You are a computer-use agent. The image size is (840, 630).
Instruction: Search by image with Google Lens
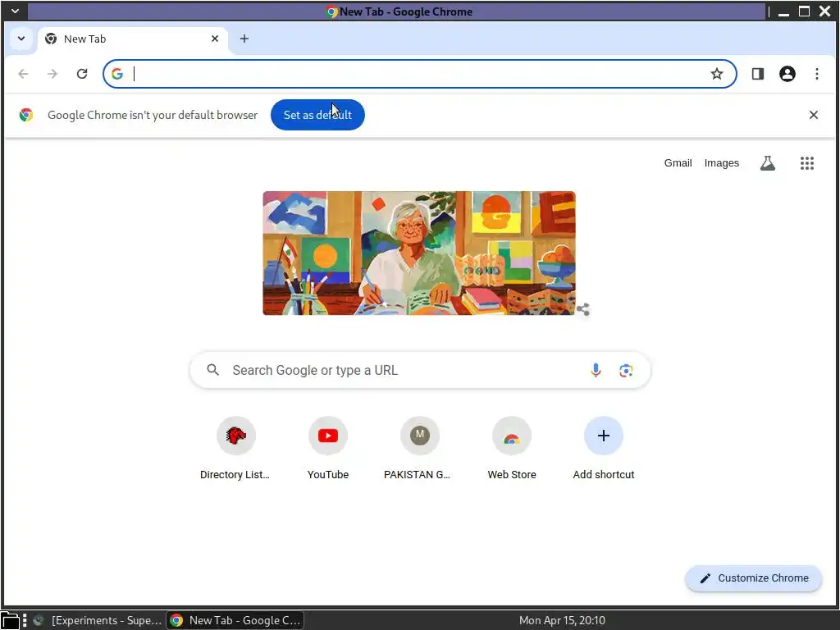[x=626, y=370]
